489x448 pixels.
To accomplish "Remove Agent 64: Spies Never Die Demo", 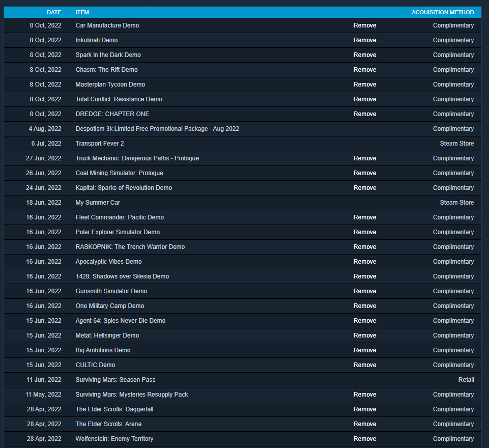I will point(364,321).
